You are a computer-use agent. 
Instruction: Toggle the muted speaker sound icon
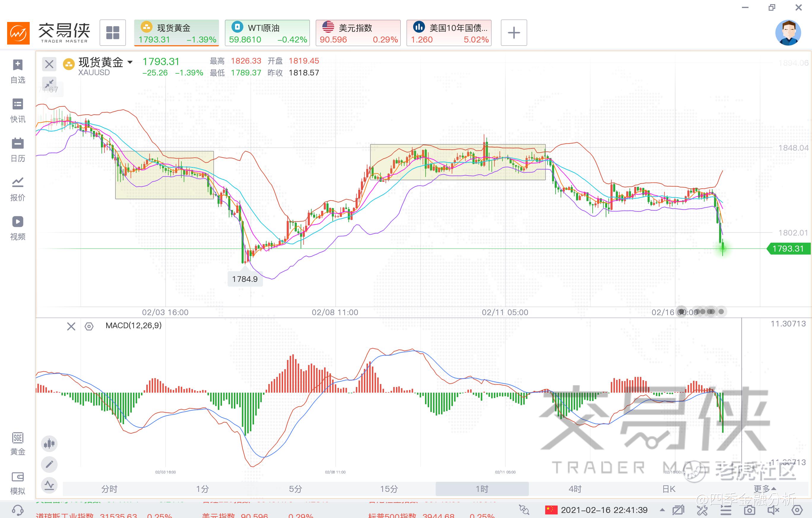[773, 510]
